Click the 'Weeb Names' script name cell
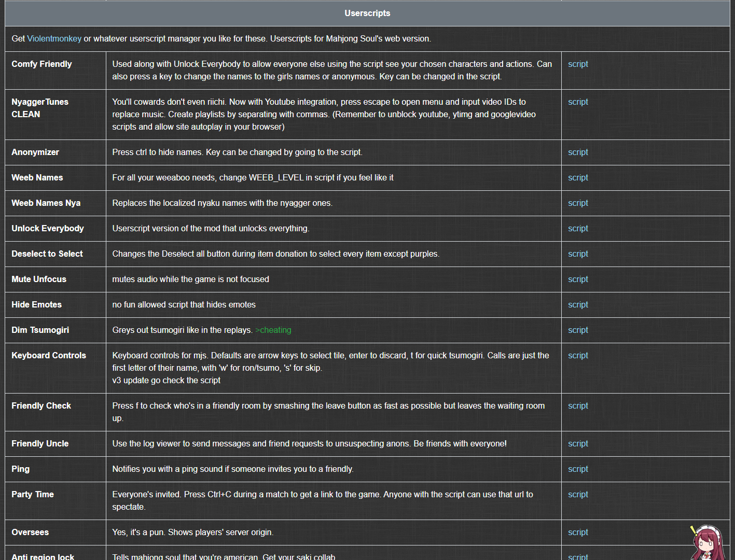The height and width of the screenshot is (560, 735). (56, 177)
